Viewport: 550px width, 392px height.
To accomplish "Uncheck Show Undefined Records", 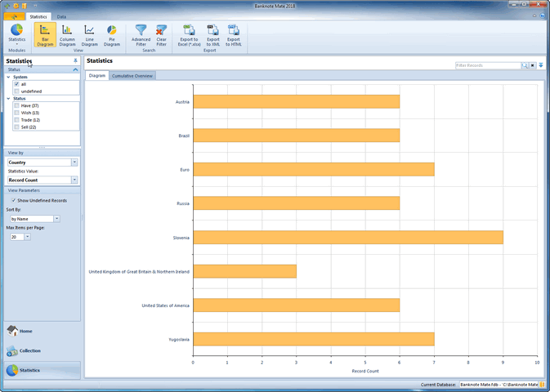I will tap(13, 200).
